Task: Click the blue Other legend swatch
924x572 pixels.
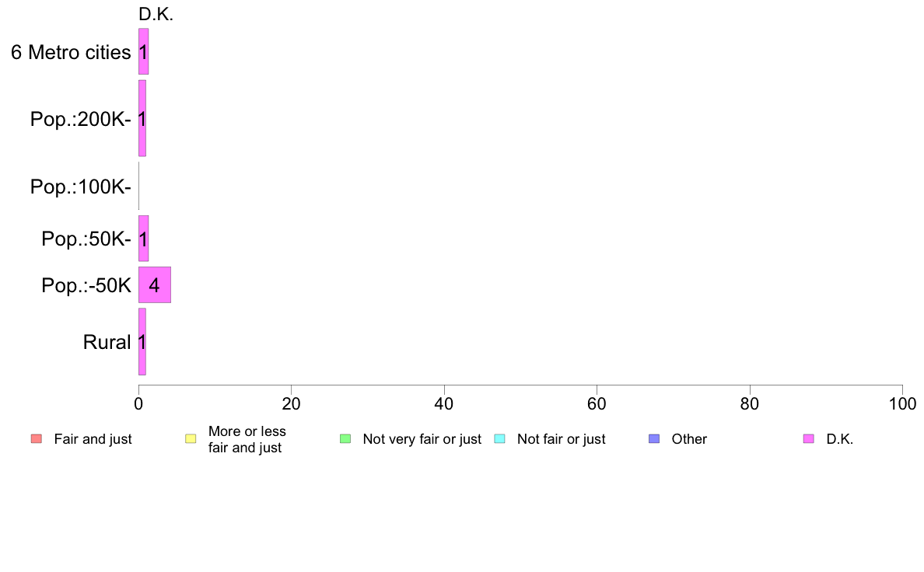Action: tap(654, 439)
